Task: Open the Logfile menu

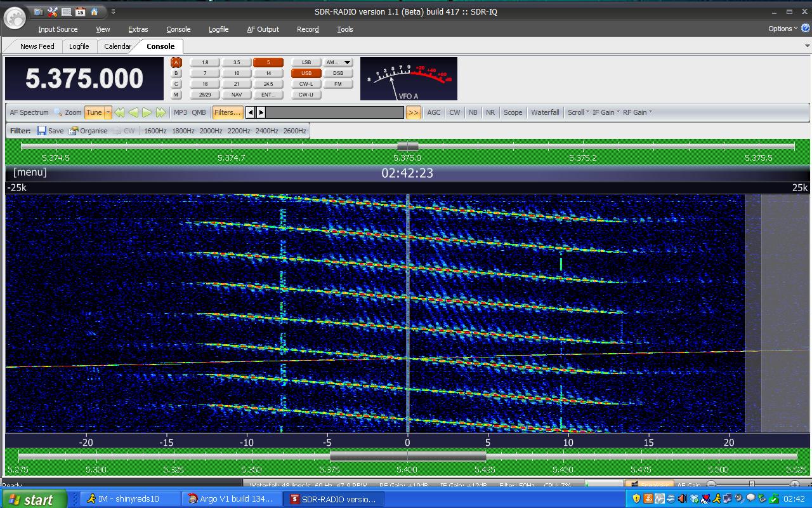Action: pyautogui.click(x=218, y=29)
